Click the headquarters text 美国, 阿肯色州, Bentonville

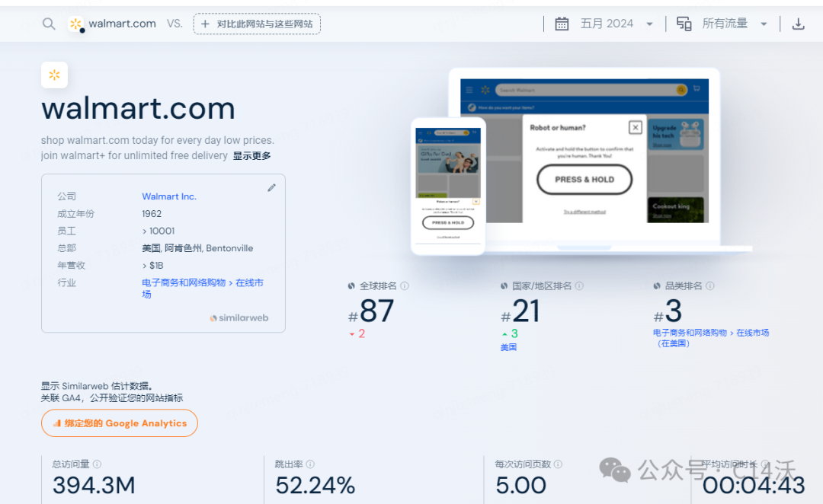[197, 249]
